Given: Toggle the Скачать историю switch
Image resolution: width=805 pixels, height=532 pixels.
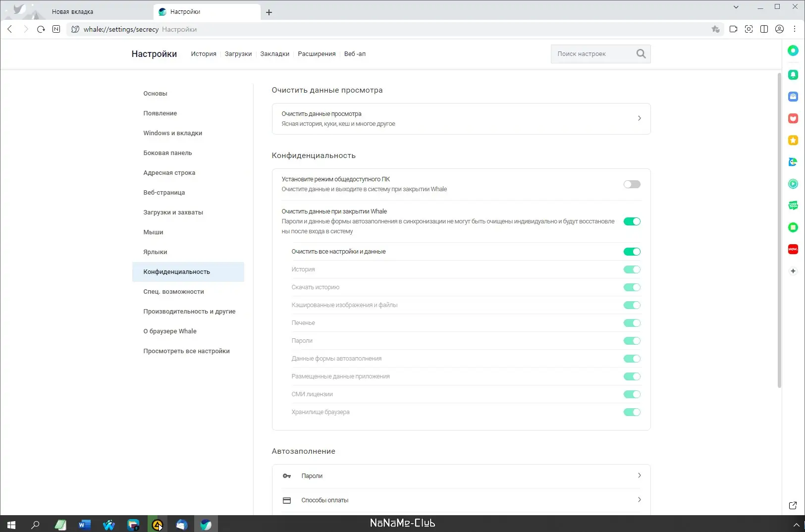Looking at the screenshot, I should coord(632,287).
